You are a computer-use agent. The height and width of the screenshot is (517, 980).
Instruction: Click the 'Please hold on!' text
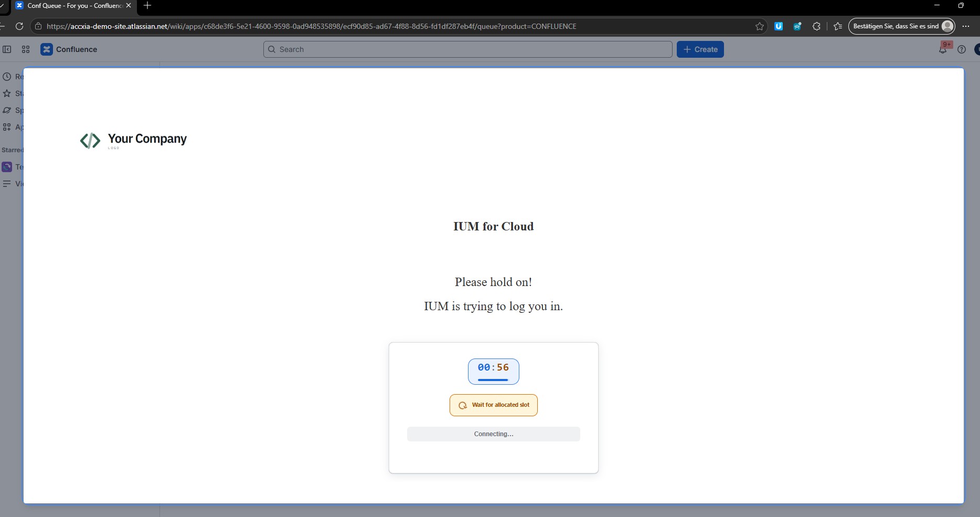[x=493, y=282]
